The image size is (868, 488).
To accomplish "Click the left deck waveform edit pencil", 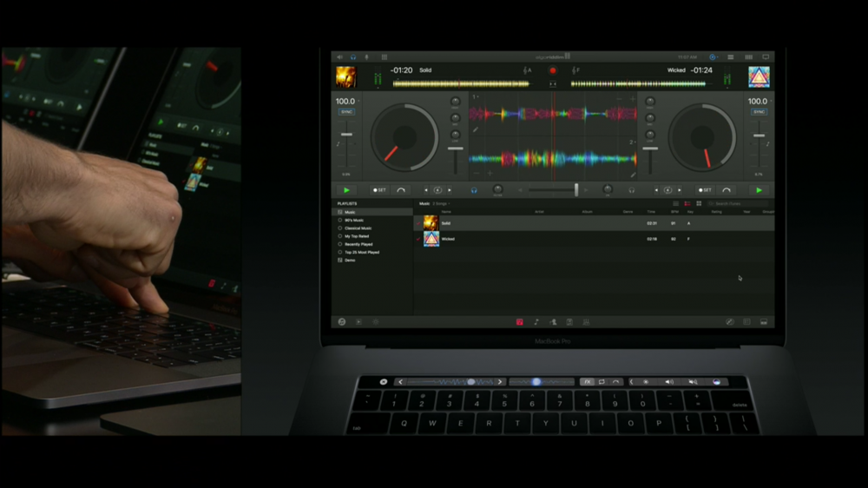I will [x=475, y=129].
